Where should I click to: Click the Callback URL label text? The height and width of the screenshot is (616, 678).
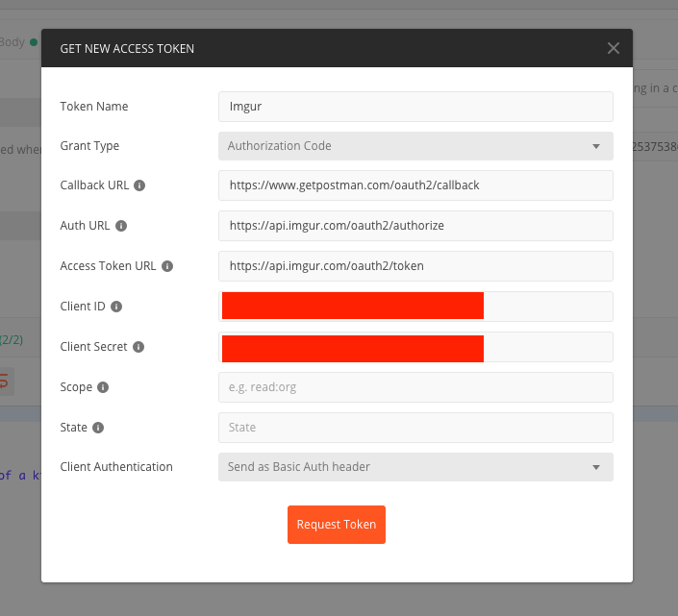[94, 185]
